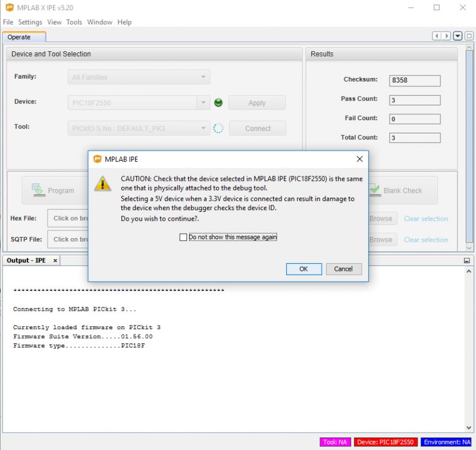Click Browse for the Hex File
Image resolution: width=476 pixels, height=450 pixels.
(x=382, y=218)
